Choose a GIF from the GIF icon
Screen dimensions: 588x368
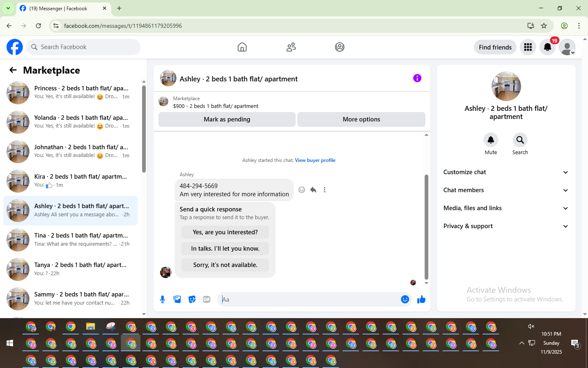tap(207, 299)
